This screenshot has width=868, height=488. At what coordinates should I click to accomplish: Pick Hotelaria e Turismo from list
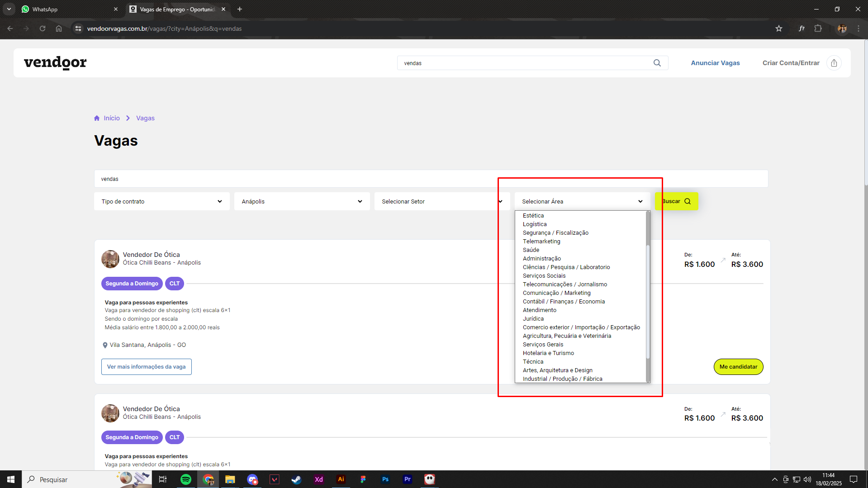click(x=548, y=353)
